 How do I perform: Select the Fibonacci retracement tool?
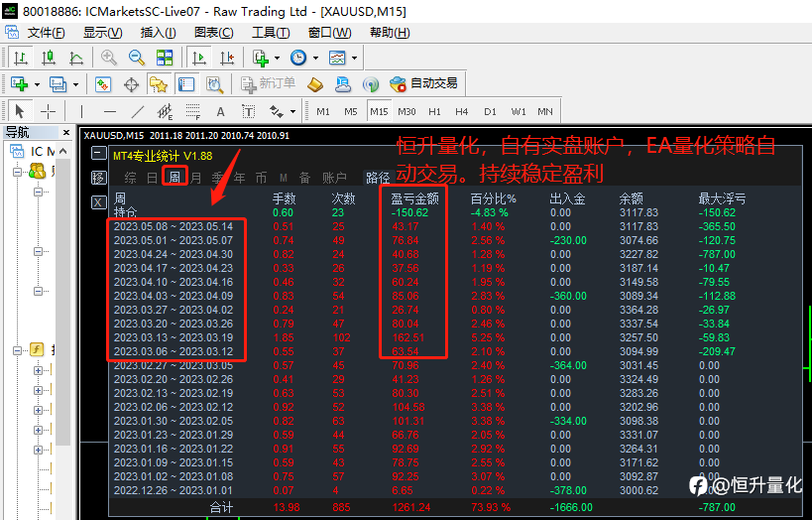[193, 111]
